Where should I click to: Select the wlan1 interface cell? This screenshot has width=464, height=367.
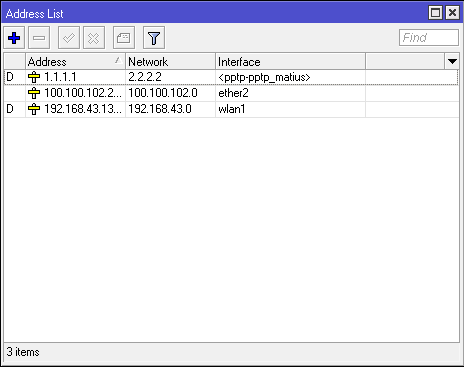click(290, 109)
